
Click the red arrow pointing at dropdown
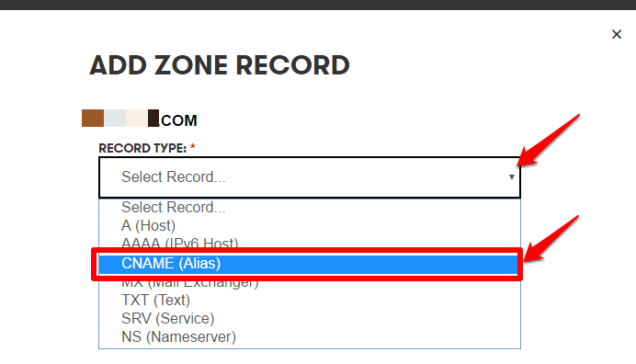[x=549, y=141]
